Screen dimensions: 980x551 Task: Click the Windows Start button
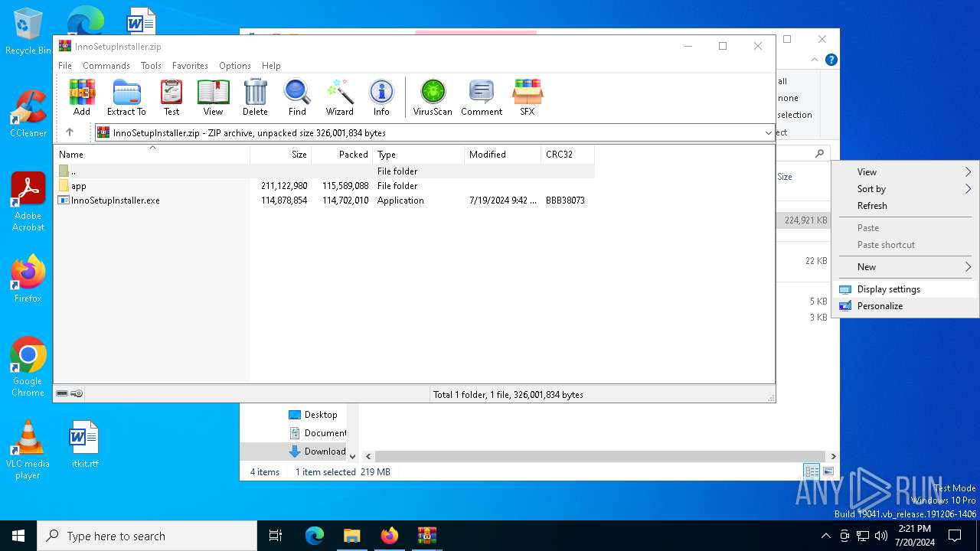(18, 536)
